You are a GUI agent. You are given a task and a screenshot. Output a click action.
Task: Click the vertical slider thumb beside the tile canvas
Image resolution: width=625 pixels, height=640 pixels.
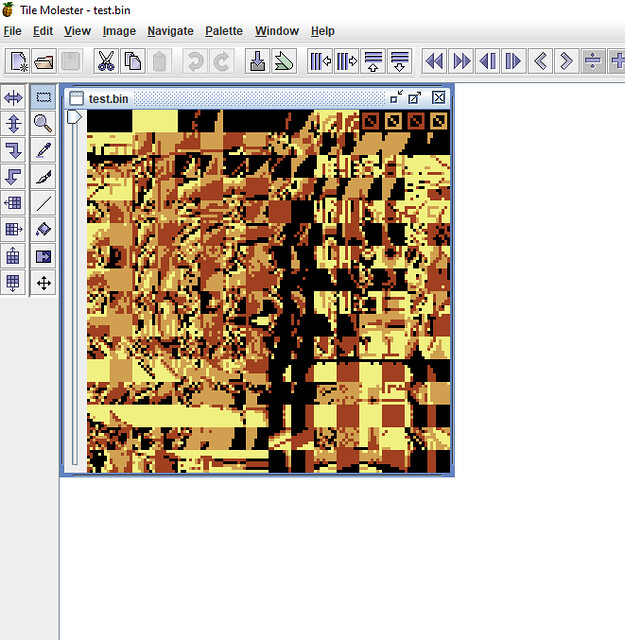[x=75, y=118]
